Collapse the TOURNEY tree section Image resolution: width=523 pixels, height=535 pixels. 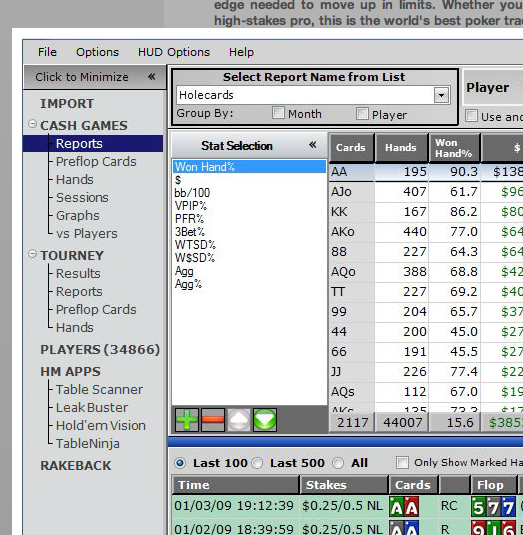pos(32,254)
